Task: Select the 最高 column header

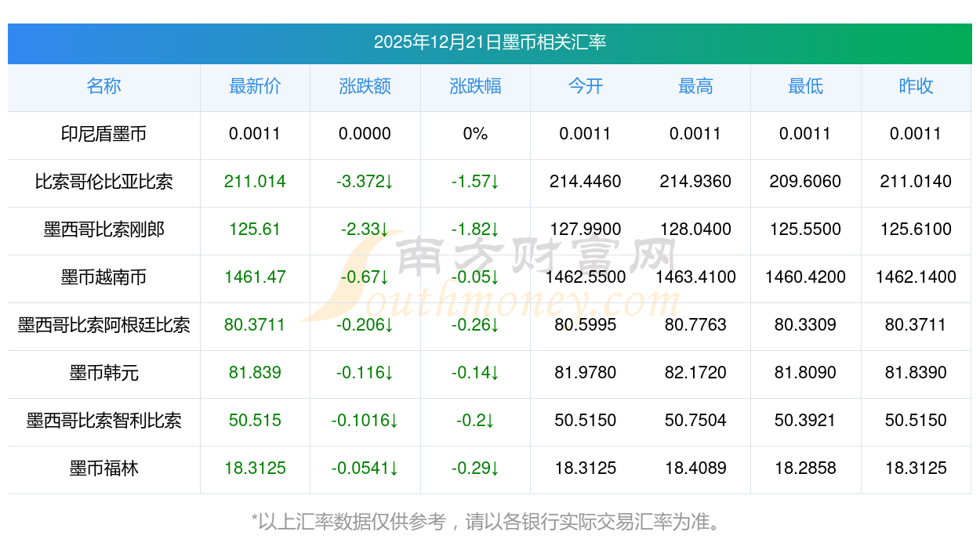Action: click(x=695, y=86)
